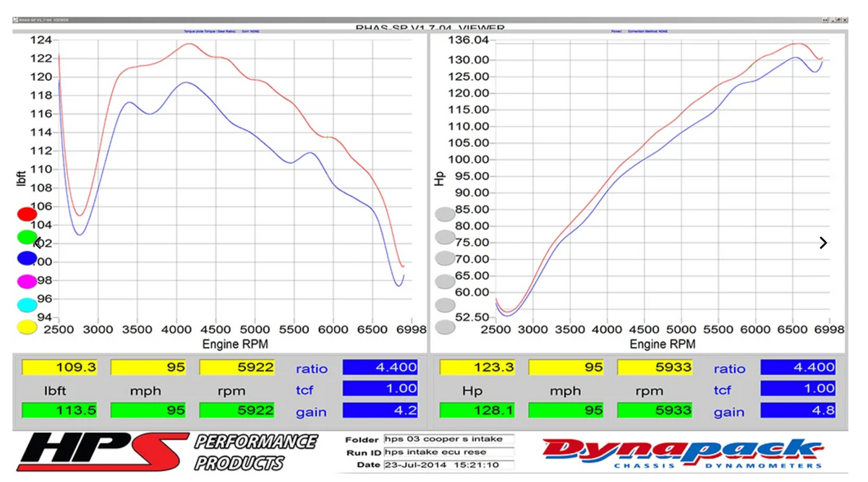
Task: Click the HPS Performance Products logo
Action: pyautogui.click(x=168, y=452)
